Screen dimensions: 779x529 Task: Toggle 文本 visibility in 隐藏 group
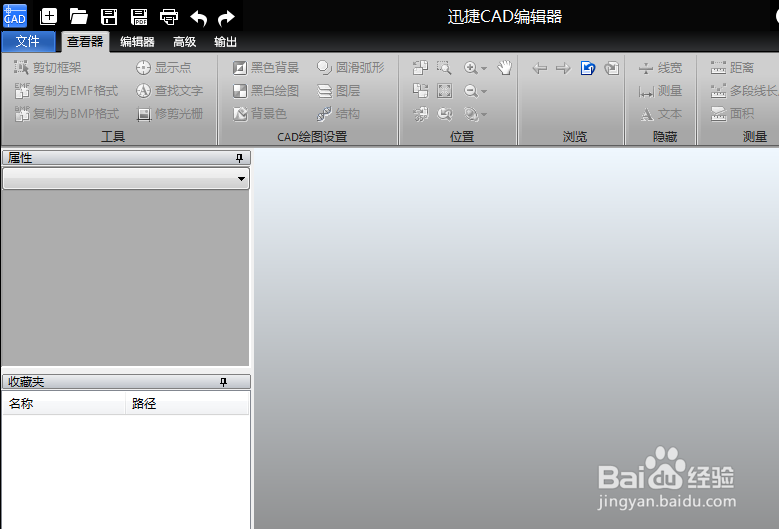click(x=660, y=114)
